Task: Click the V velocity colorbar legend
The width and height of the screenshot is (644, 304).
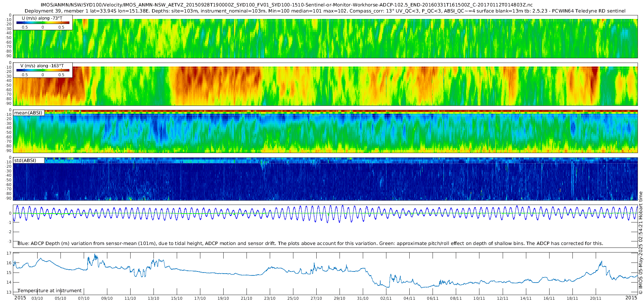Action: [43, 70]
